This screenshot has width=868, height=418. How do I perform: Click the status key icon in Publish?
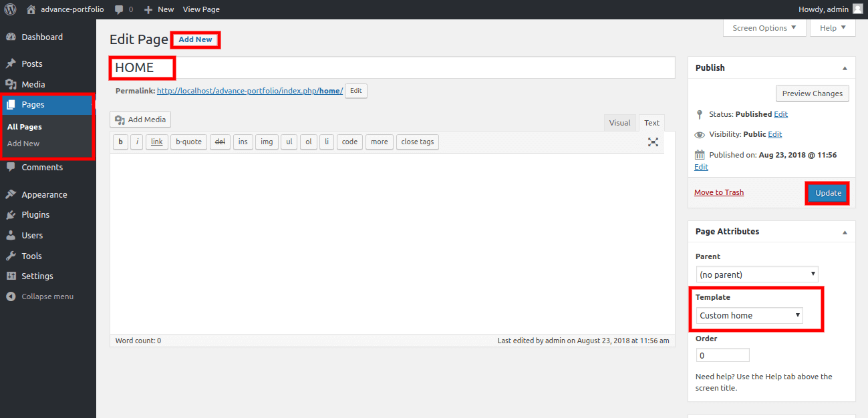700,114
